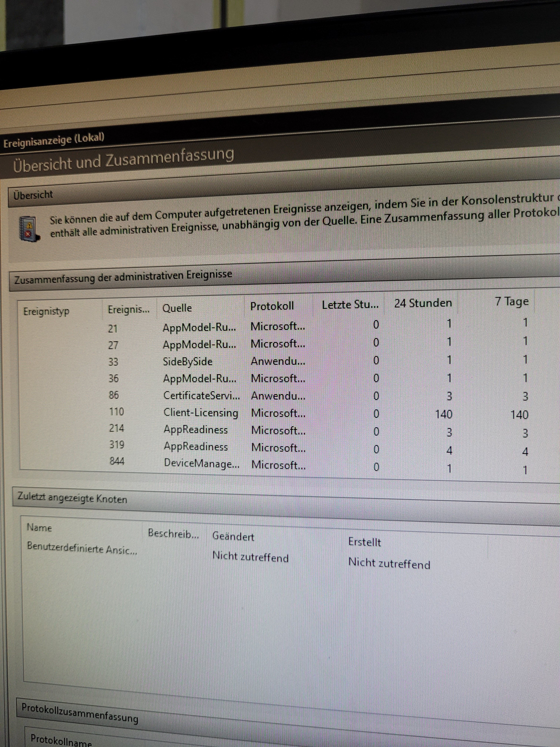Viewport: 560px width, 747px height.
Task: Select the Client-Licensing event 110 row
Action: 201,412
